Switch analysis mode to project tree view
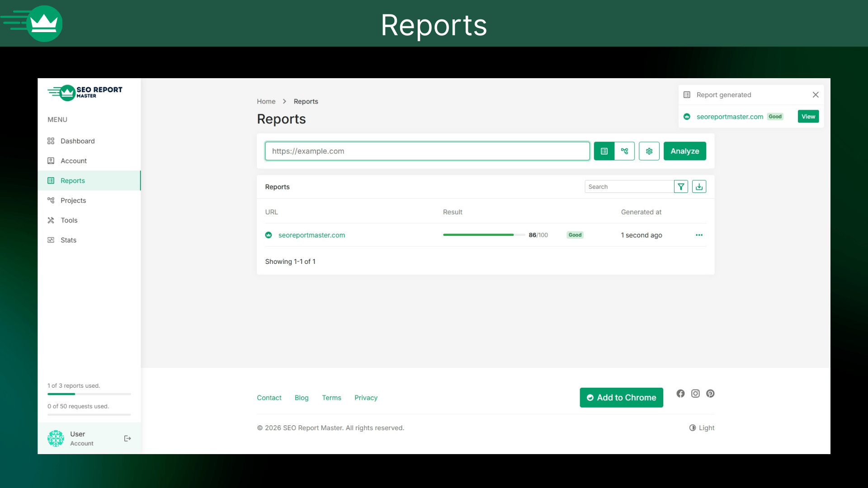The height and width of the screenshot is (488, 868). tap(624, 151)
